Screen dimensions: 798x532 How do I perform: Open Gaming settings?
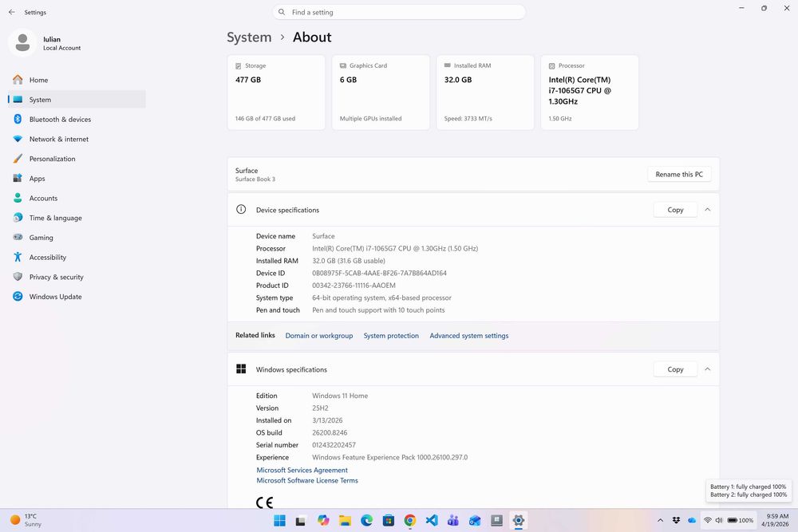tap(77, 238)
